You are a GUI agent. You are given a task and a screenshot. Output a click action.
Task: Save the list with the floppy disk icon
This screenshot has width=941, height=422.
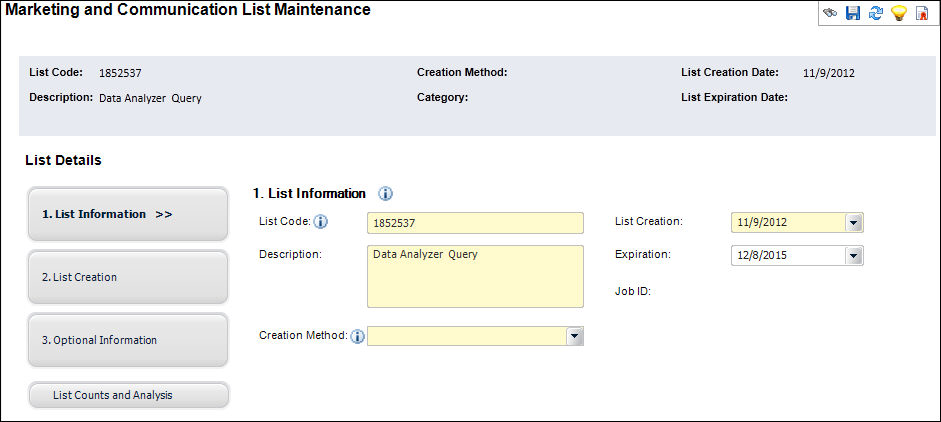pos(853,14)
